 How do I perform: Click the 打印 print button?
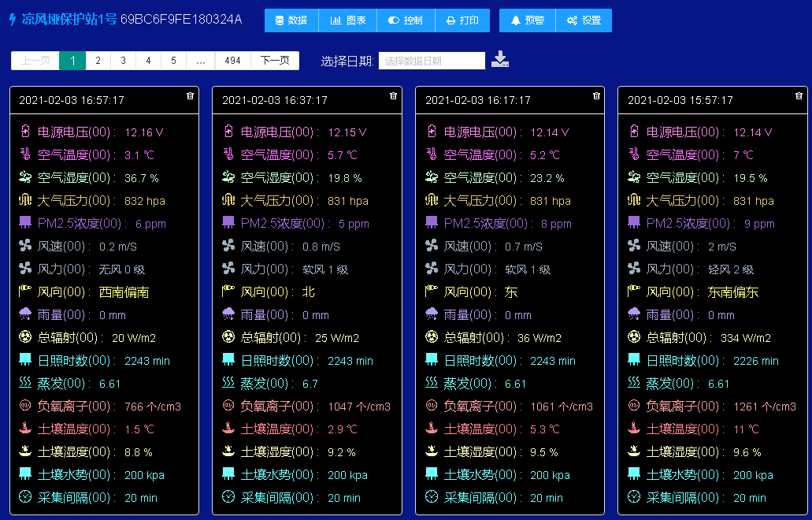point(462,20)
